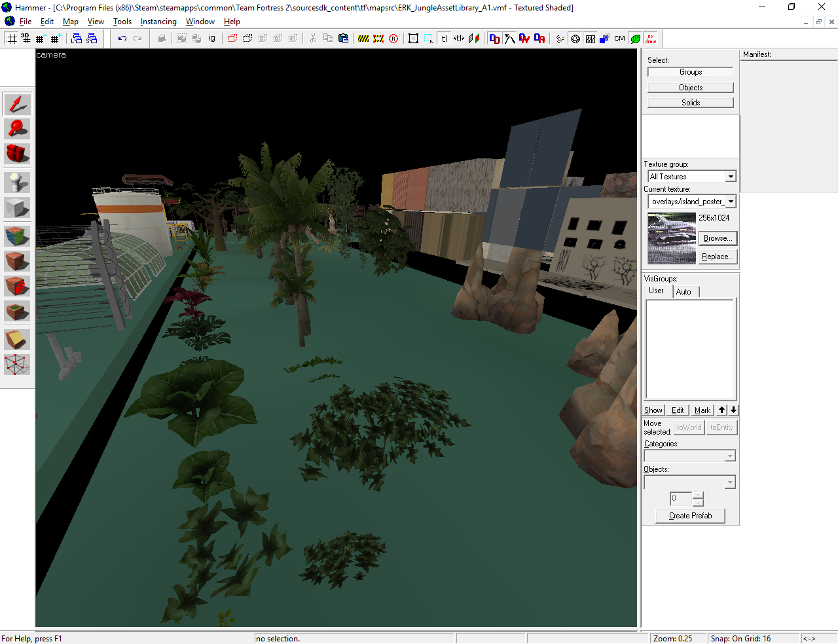Click the red Hide Selected Objects icon

click(x=232, y=39)
